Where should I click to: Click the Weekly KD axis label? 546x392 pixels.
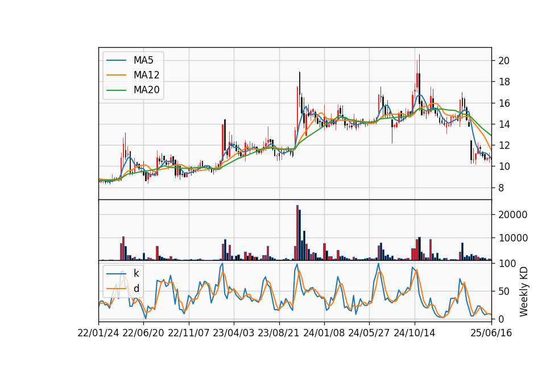524,292
